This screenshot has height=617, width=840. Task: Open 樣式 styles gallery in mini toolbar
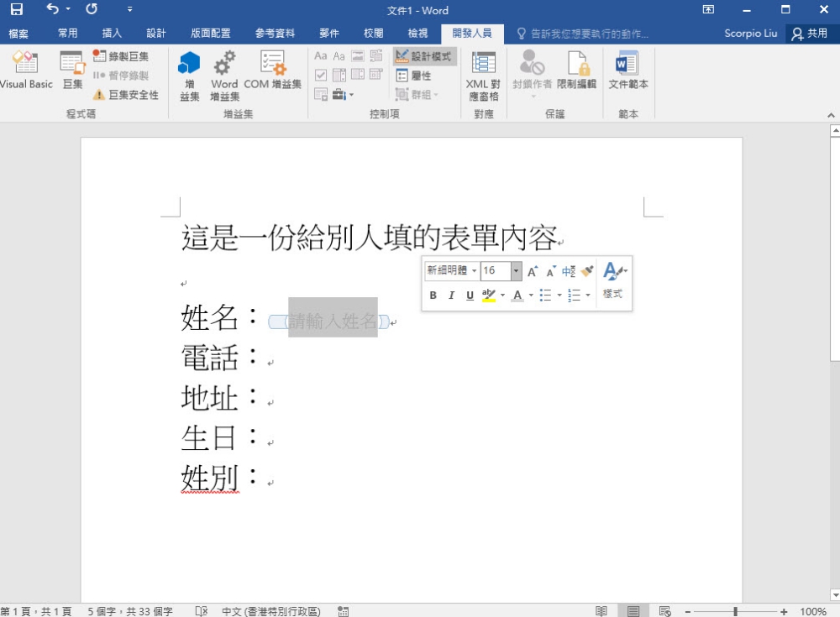pyautogui.click(x=614, y=280)
